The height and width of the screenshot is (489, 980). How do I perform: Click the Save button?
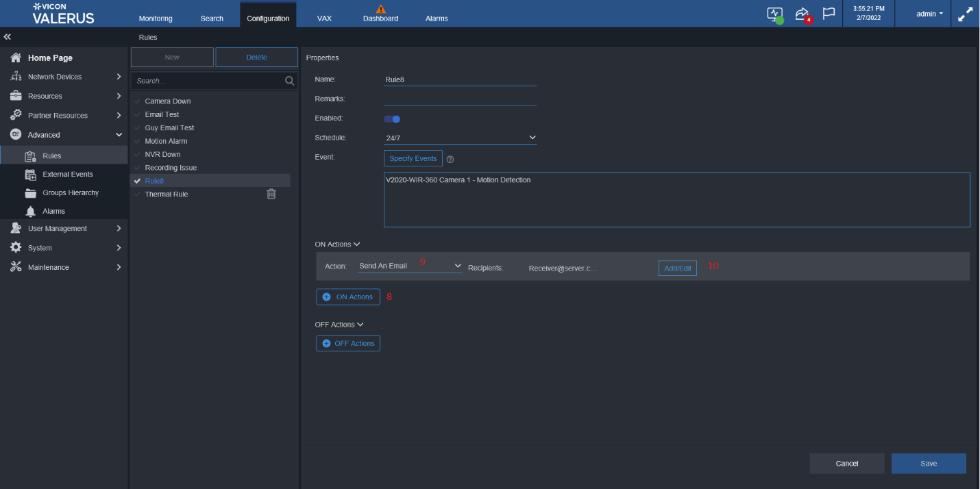pyautogui.click(x=929, y=464)
